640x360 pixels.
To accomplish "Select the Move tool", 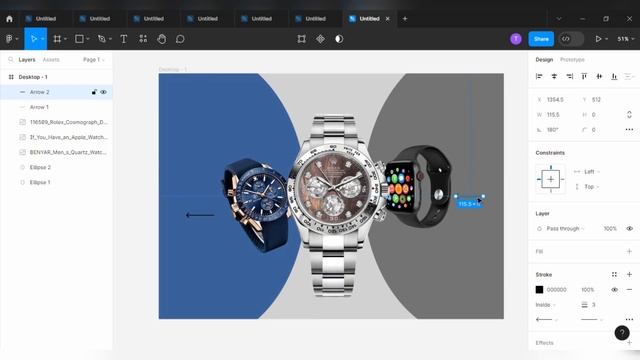I will click(33, 39).
